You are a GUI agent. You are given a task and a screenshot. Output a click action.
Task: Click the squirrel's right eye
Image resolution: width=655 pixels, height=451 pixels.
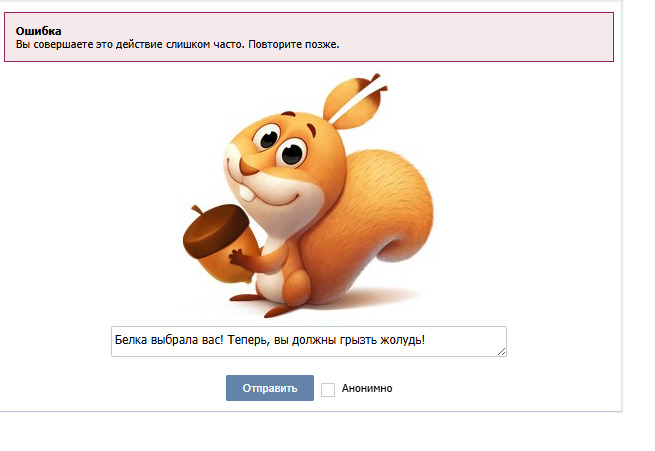click(x=292, y=153)
